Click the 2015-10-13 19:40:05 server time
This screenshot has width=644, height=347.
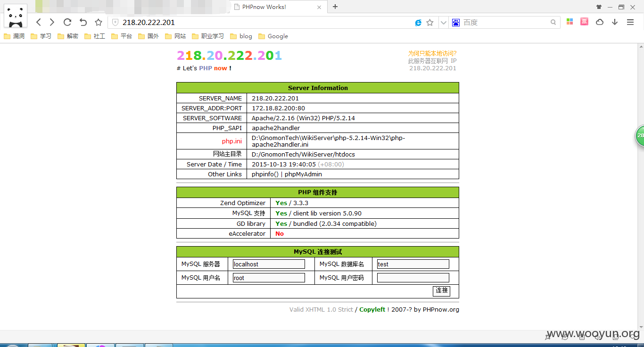click(x=284, y=164)
